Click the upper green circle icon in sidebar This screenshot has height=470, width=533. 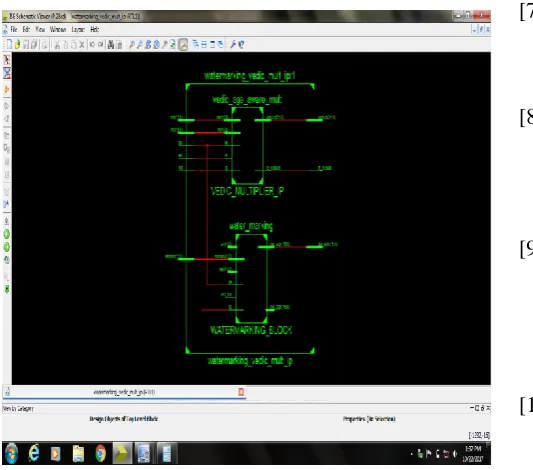7,234
